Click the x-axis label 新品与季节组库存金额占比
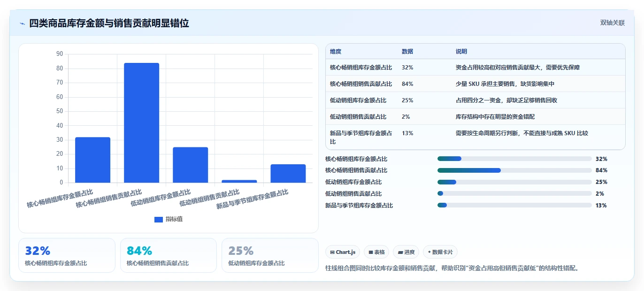The width and height of the screenshot is (644, 291). pyautogui.click(x=252, y=199)
